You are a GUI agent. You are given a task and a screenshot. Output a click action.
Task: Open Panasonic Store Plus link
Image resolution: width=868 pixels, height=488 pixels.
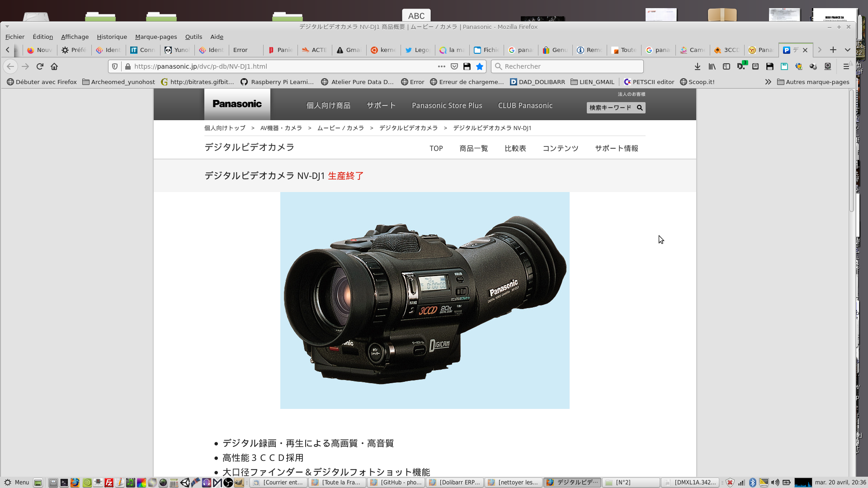[447, 105]
